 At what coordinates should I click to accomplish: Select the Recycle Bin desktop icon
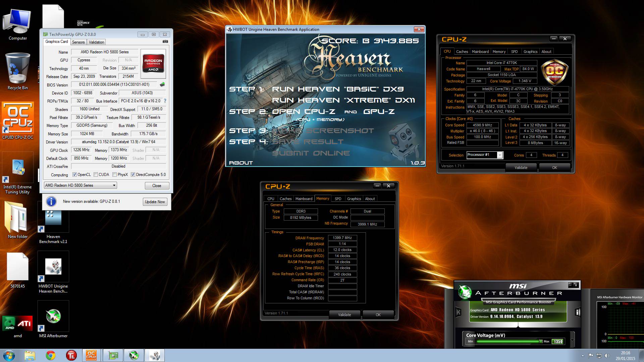click(x=17, y=71)
